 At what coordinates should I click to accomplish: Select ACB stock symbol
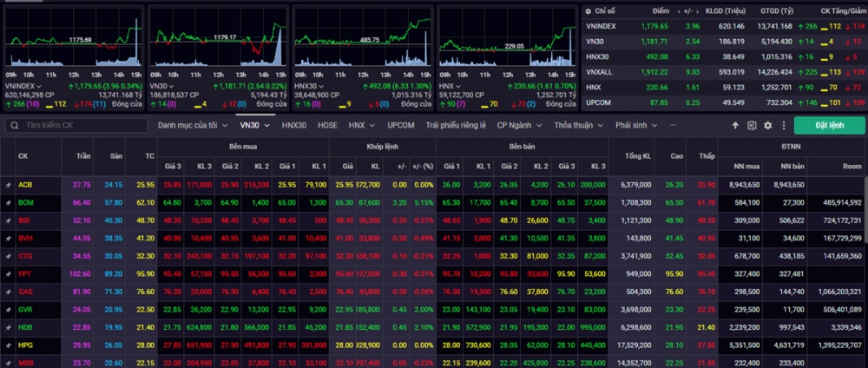click(24, 185)
